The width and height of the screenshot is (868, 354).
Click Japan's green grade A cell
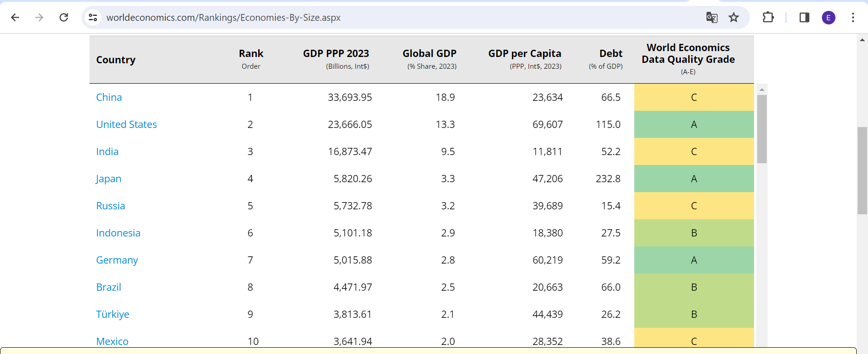[694, 179]
